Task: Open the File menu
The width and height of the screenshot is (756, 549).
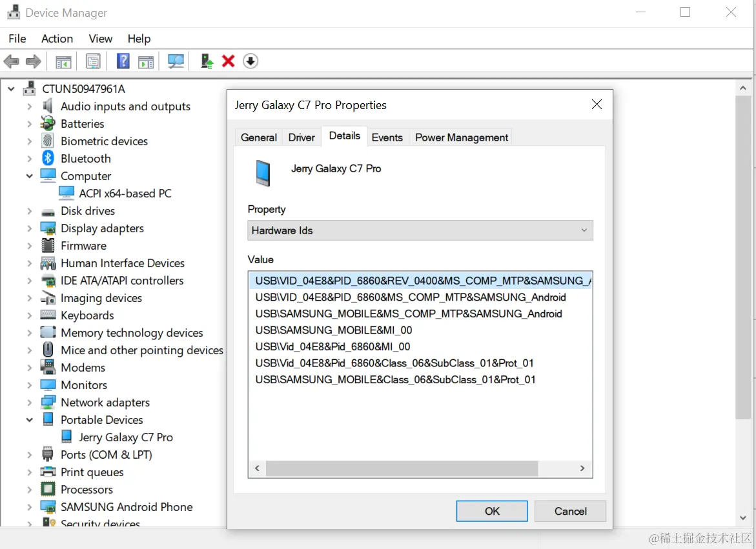Action: click(17, 39)
